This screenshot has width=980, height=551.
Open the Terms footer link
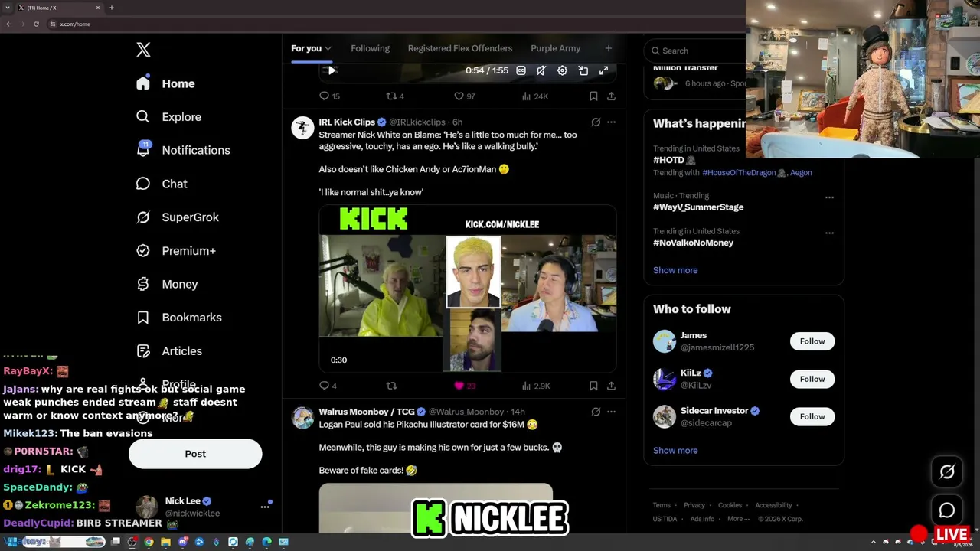tap(661, 505)
